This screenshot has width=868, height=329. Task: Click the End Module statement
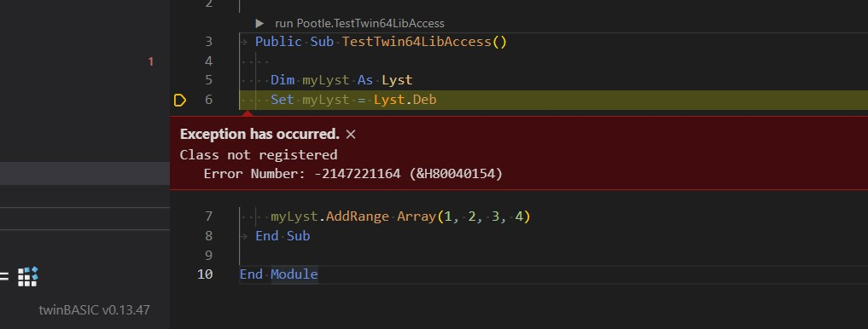(x=278, y=274)
